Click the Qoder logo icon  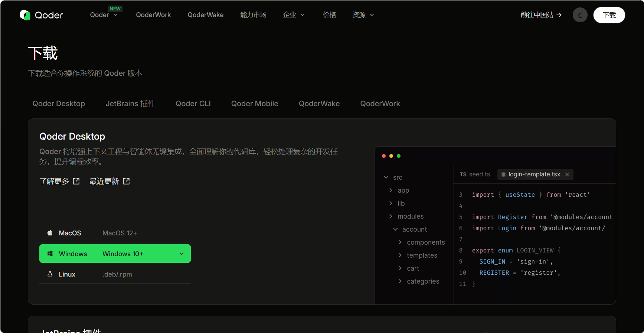[25, 15]
